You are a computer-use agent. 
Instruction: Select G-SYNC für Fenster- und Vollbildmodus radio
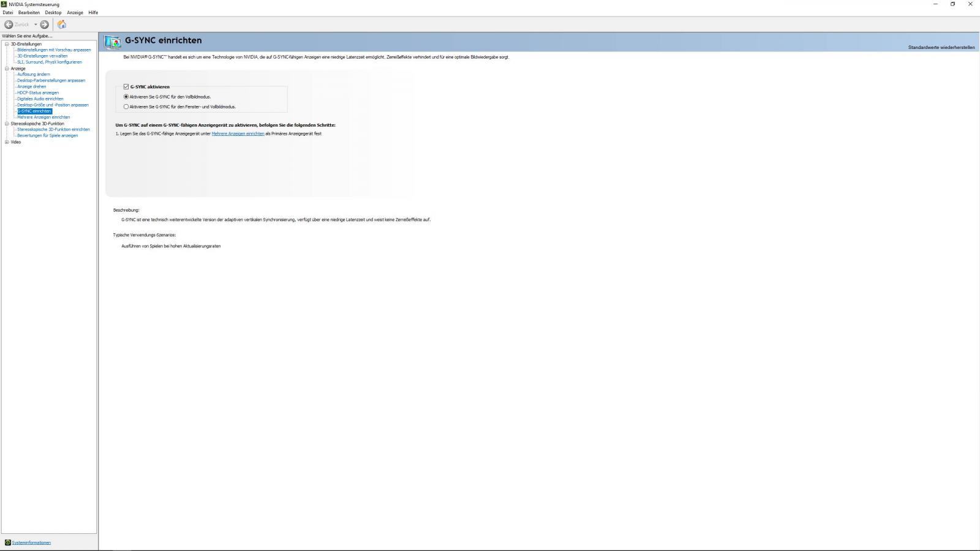[126, 107]
